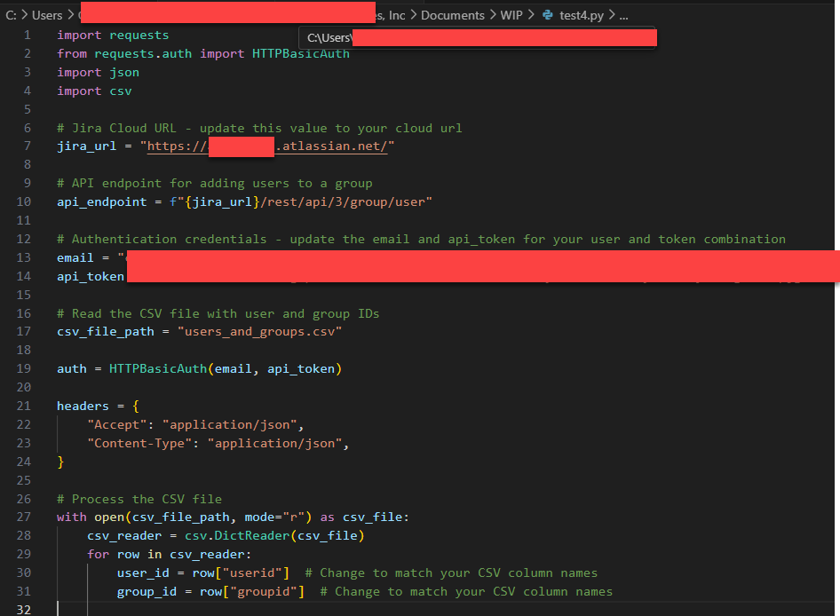Open the breadcrumb chevron after WIP

click(532, 15)
